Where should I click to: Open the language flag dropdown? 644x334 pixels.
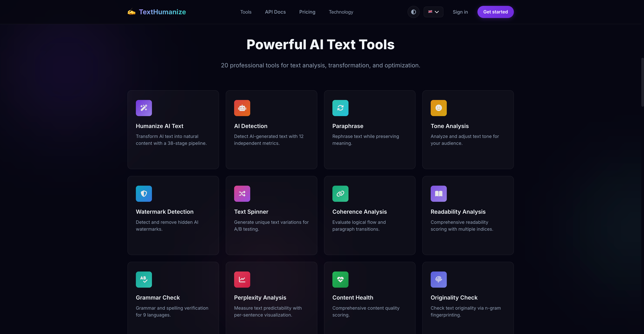tap(433, 12)
